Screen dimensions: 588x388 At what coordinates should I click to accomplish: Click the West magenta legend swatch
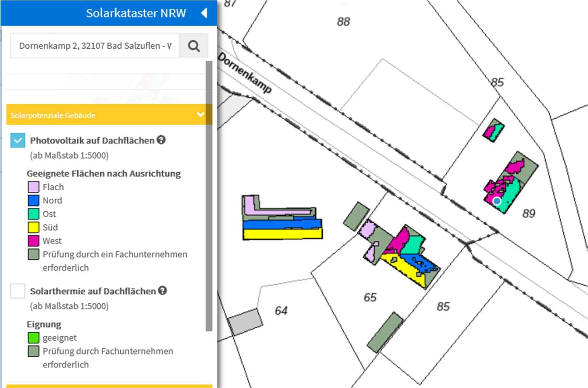(34, 241)
